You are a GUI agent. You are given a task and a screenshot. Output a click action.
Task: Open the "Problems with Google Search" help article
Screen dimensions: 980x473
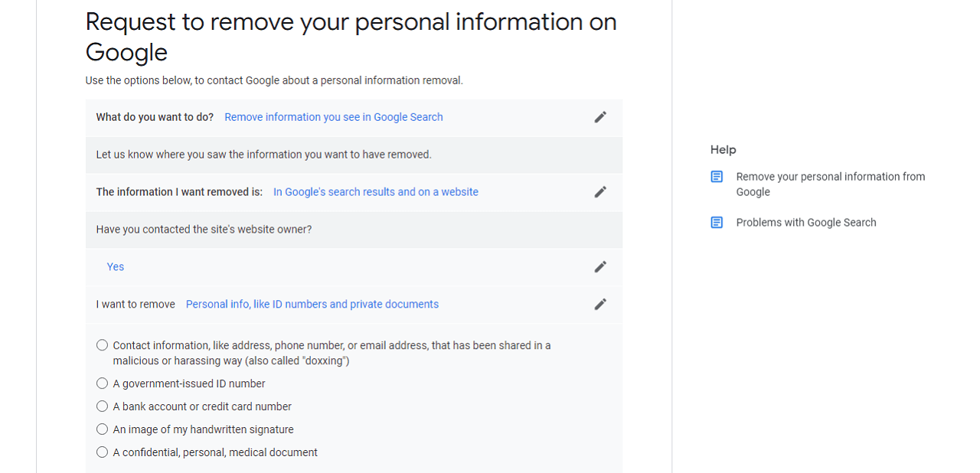806,223
